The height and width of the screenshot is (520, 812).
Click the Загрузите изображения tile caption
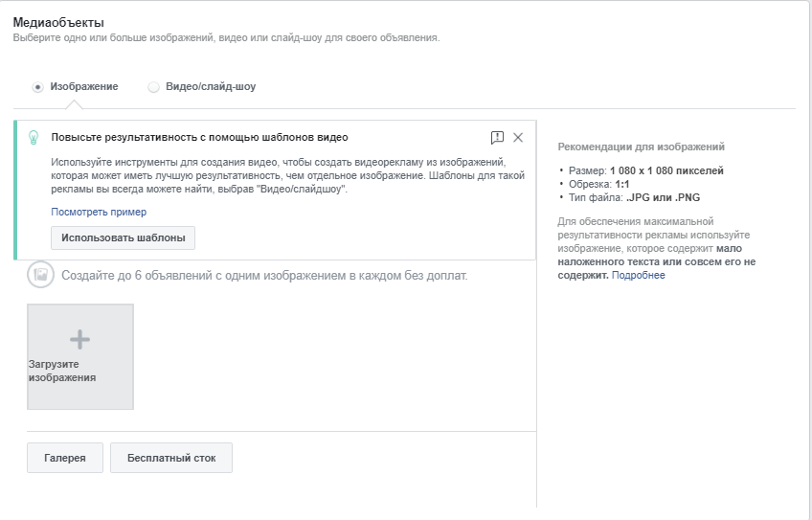click(62, 371)
